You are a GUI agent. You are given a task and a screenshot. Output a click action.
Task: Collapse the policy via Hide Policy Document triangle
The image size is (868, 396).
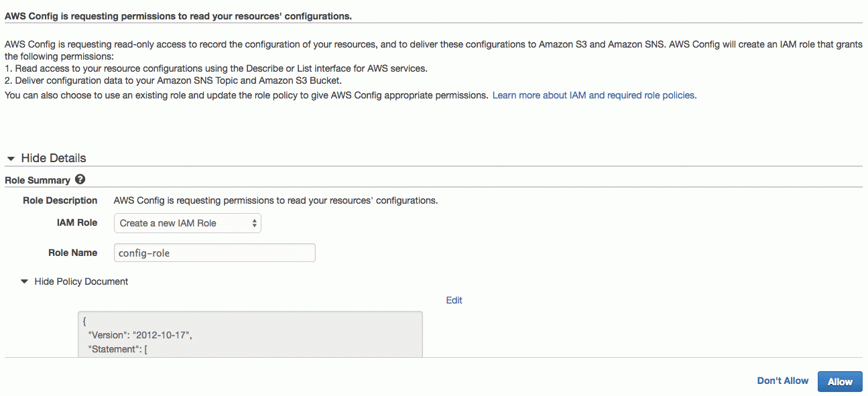25,282
